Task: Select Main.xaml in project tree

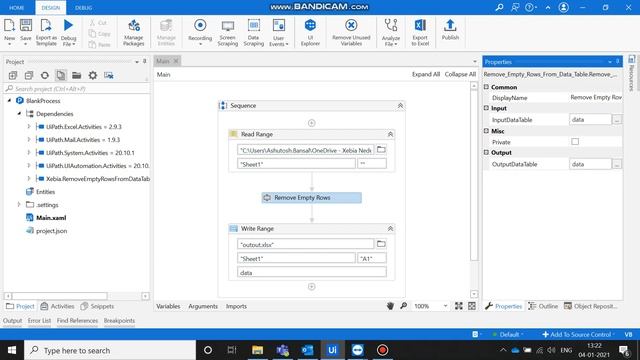Action: click(51, 218)
